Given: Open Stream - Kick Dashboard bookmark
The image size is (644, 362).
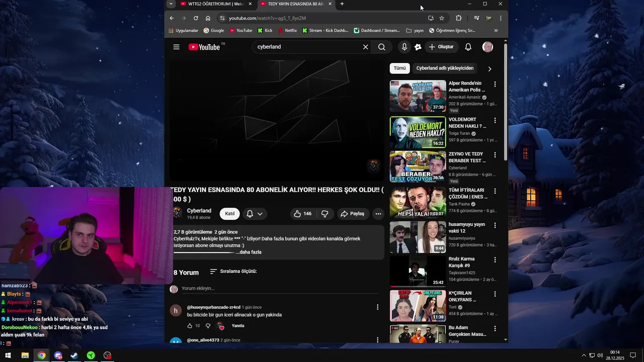Looking at the screenshot, I should tap(325, 31).
